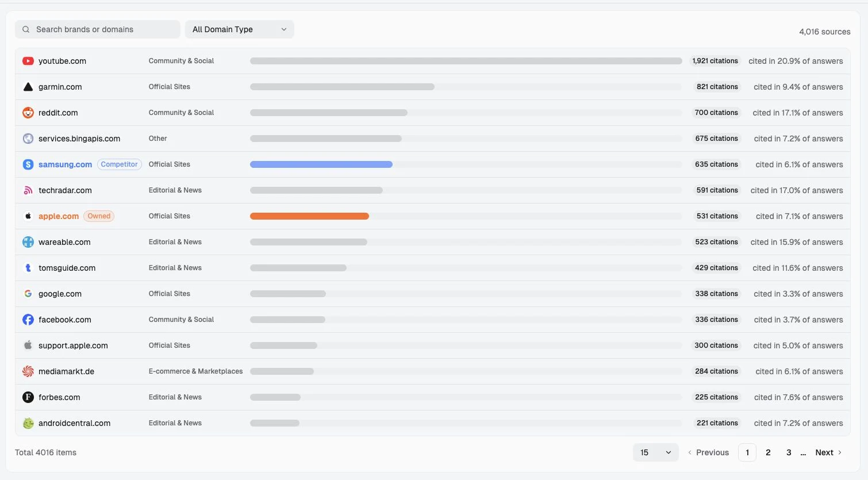This screenshot has height=480, width=868.
Task: Click the 531 citations badge
Action: coord(717,216)
